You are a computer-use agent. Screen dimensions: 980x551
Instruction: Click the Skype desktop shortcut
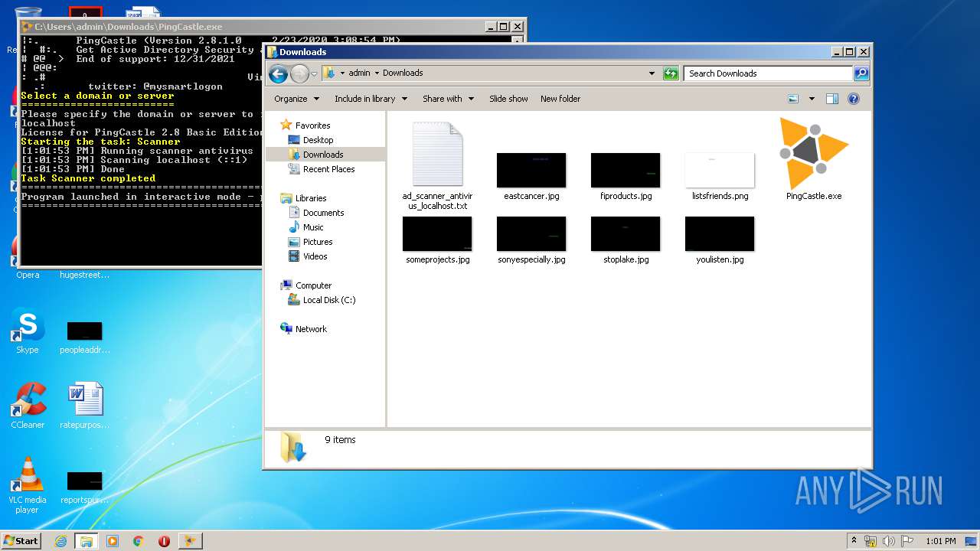coord(28,332)
